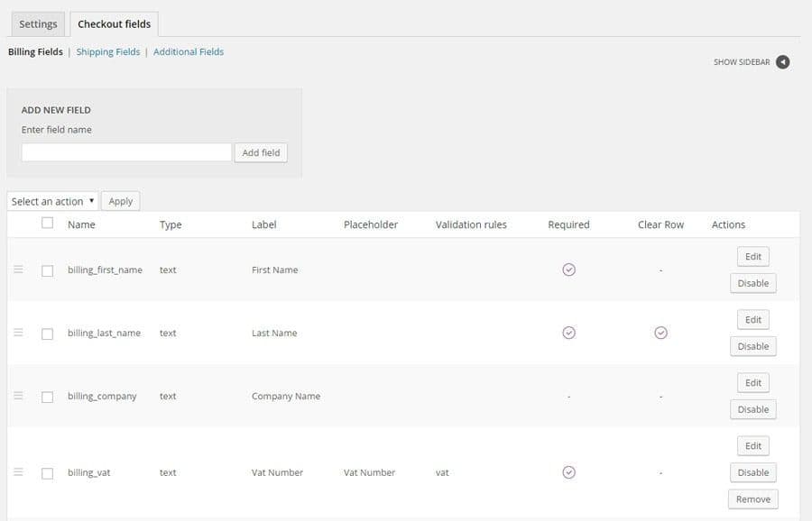Image resolution: width=812 pixels, height=521 pixels.
Task: Click the billing_company name cell
Action: (x=102, y=397)
